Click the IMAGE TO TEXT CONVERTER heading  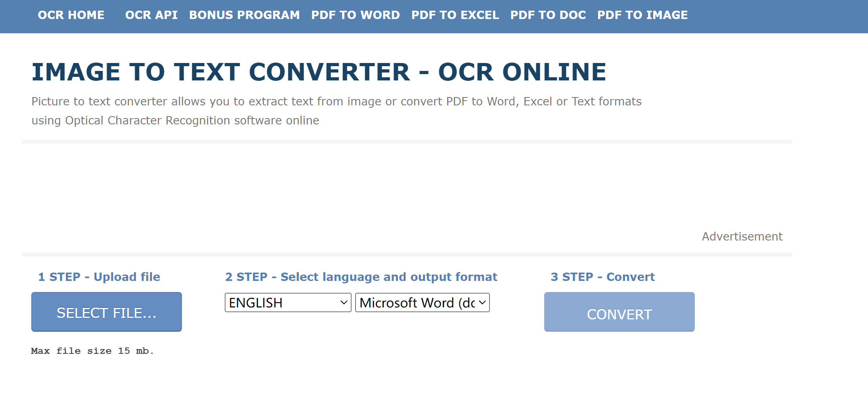pos(319,72)
